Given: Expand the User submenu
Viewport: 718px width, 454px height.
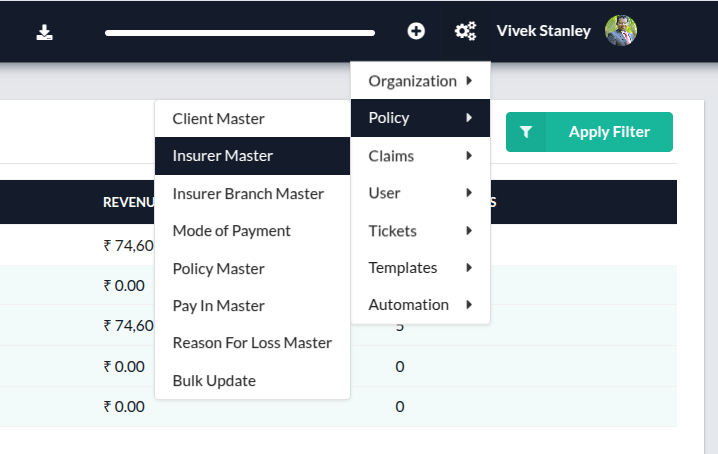Looking at the screenshot, I should click(x=420, y=193).
